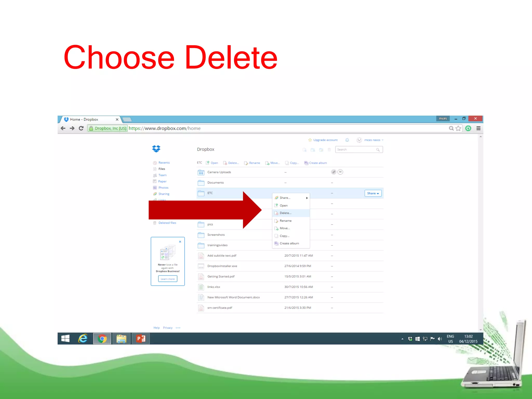Image resolution: width=532 pixels, height=399 pixels.
Task: Click the Screenshots folder icon
Action: (201, 235)
